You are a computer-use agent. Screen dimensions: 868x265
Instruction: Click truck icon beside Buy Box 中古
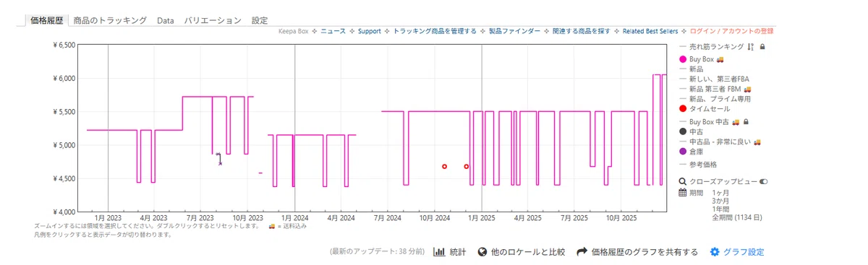click(x=736, y=122)
